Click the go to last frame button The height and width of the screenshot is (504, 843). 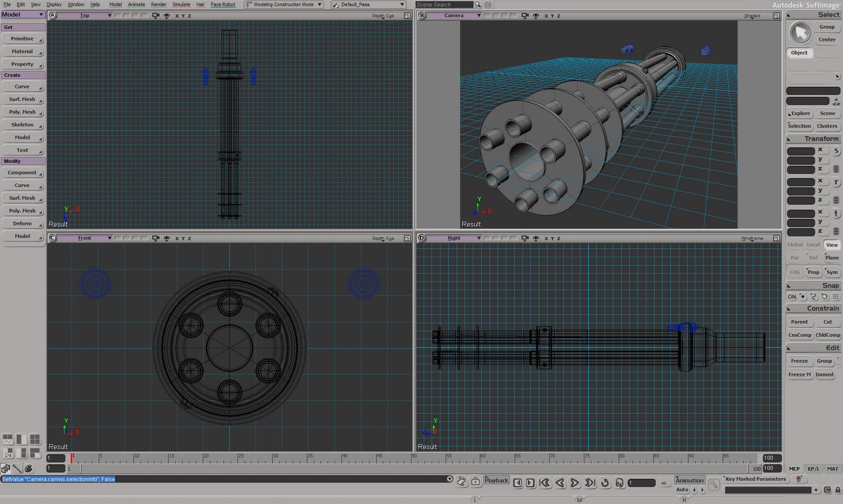590,482
